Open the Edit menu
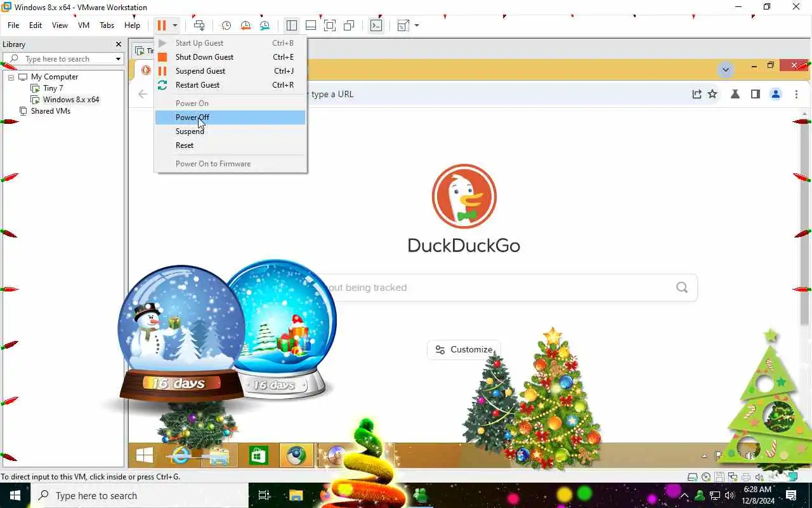 pos(36,25)
